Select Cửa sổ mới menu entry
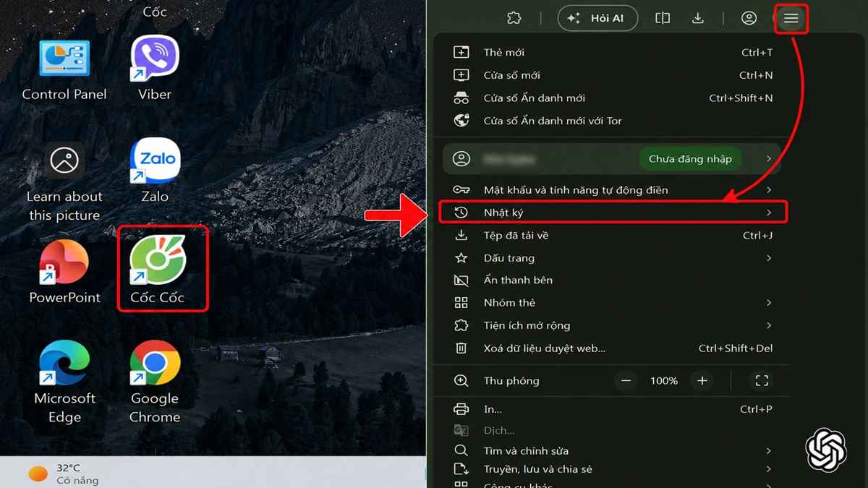 pyautogui.click(x=613, y=75)
